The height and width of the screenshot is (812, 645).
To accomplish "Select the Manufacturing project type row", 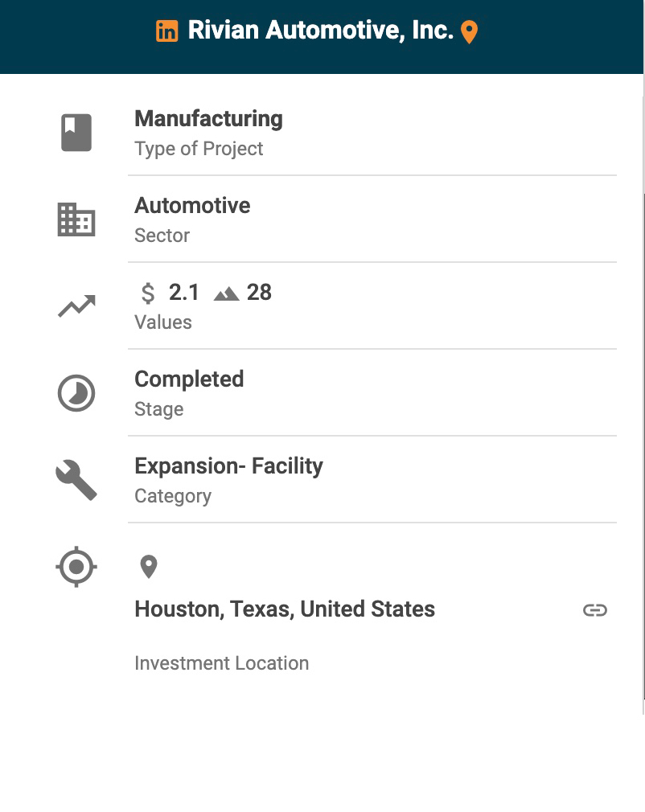I will [x=208, y=119].
